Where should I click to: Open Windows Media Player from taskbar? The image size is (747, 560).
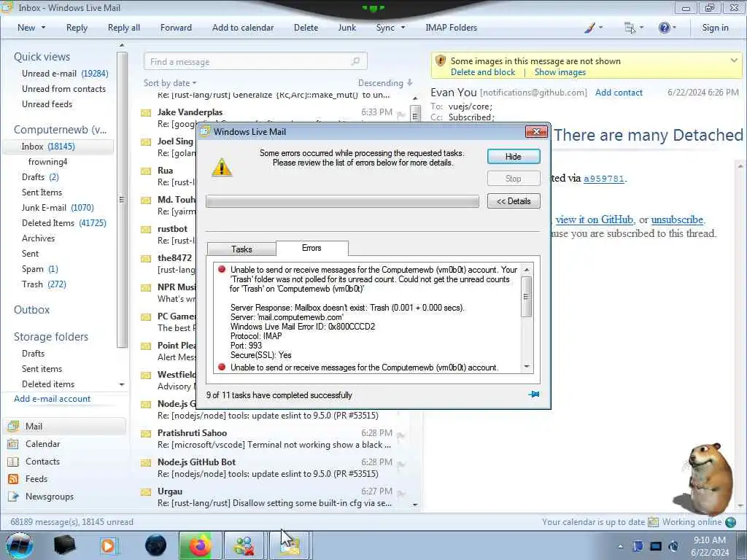[x=109, y=545]
